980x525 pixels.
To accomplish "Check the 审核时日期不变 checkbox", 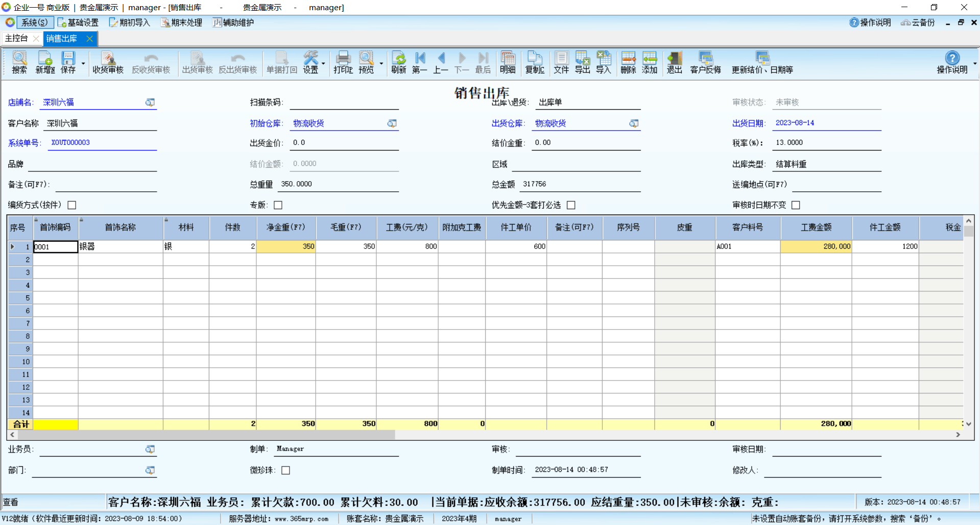I will (796, 205).
